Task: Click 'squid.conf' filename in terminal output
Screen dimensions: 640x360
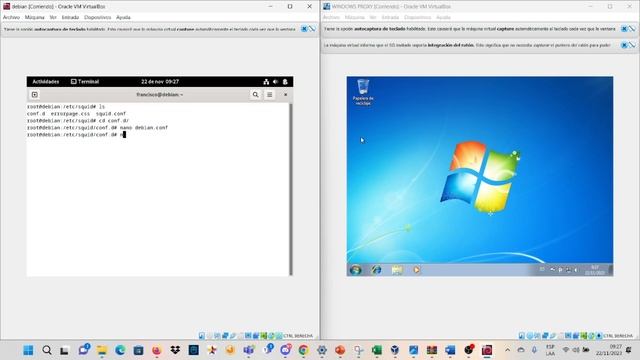Action: [111, 114]
